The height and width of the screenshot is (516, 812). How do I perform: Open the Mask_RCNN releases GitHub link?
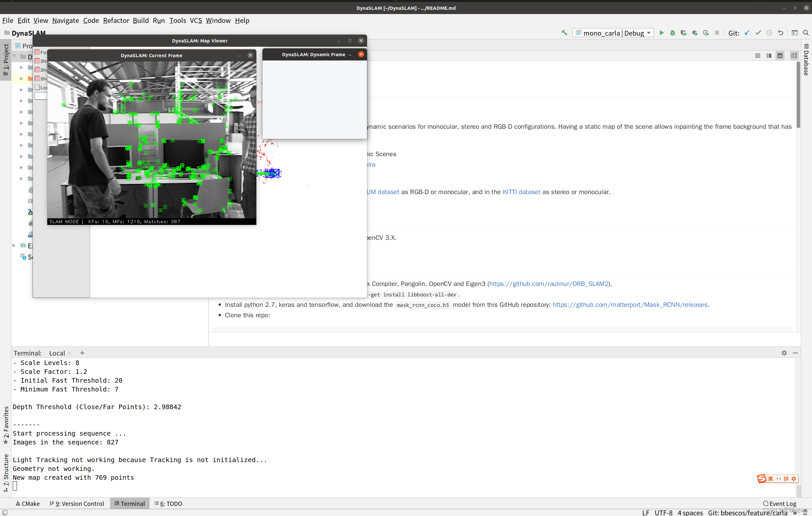629,305
